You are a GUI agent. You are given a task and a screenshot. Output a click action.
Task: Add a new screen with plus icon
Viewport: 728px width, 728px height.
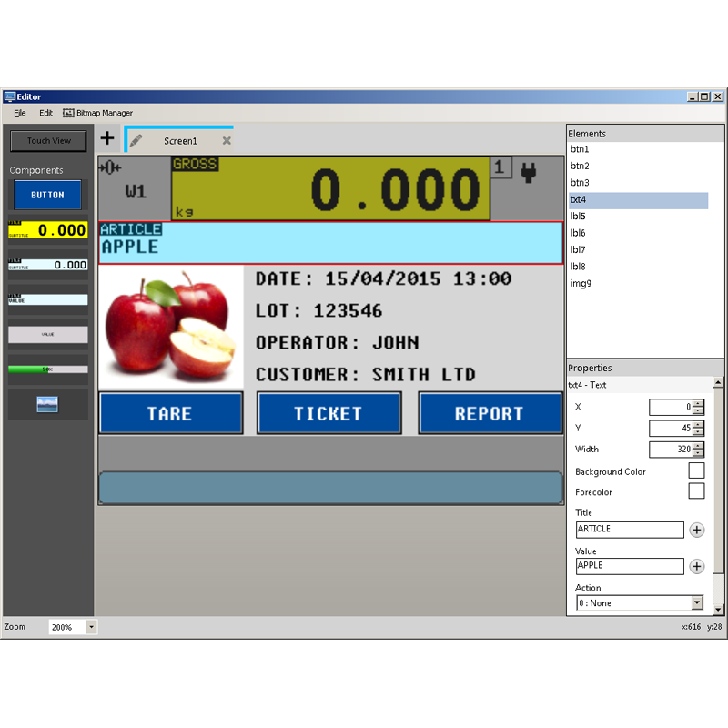click(107, 138)
